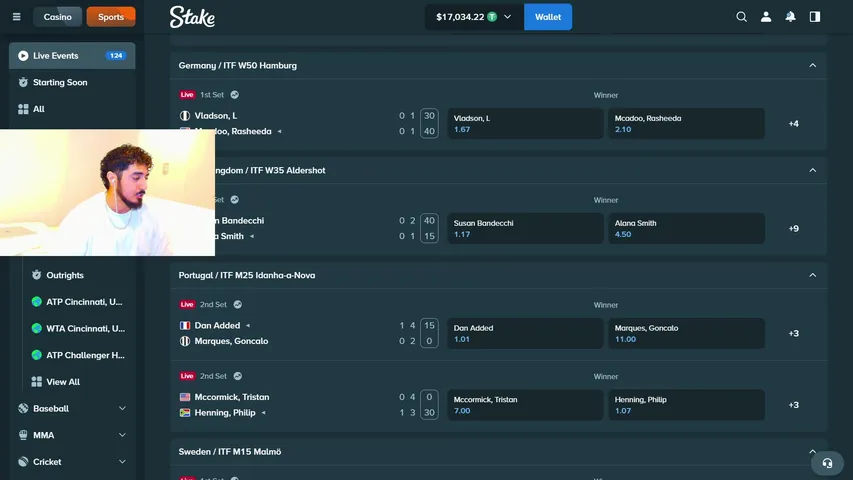Screen dimensions: 853x480
Task: Bet on Susan Bandecchi at 1.17
Action: (525, 229)
